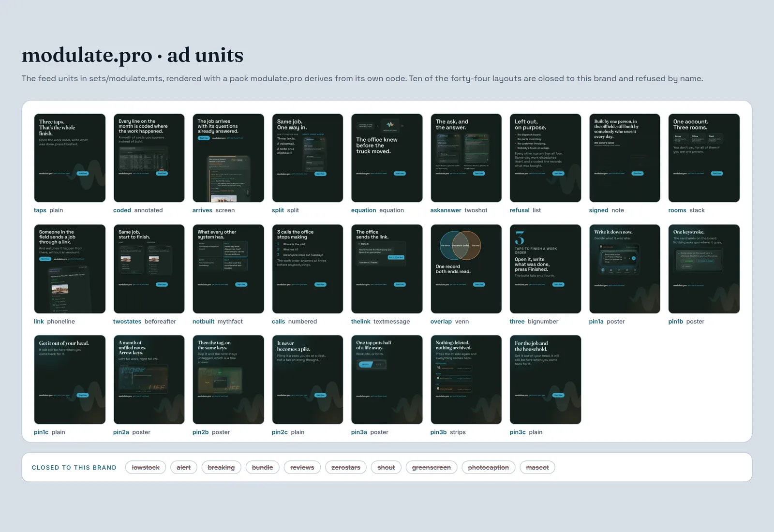Click the 'thelink textmessage' caption
The height and width of the screenshot is (532, 774).
tap(380, 322)
